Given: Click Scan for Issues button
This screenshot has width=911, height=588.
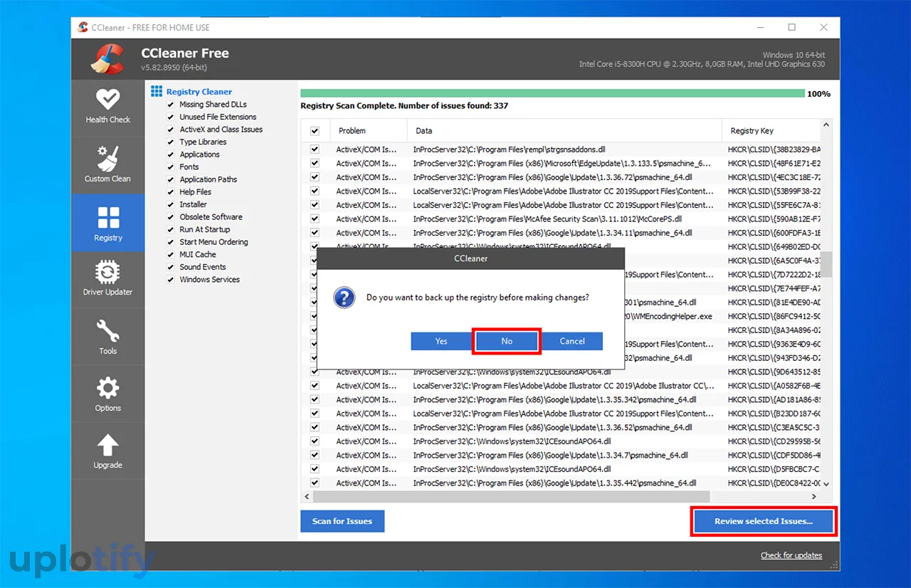Looking at the screenshot, I should coord(342,521).
